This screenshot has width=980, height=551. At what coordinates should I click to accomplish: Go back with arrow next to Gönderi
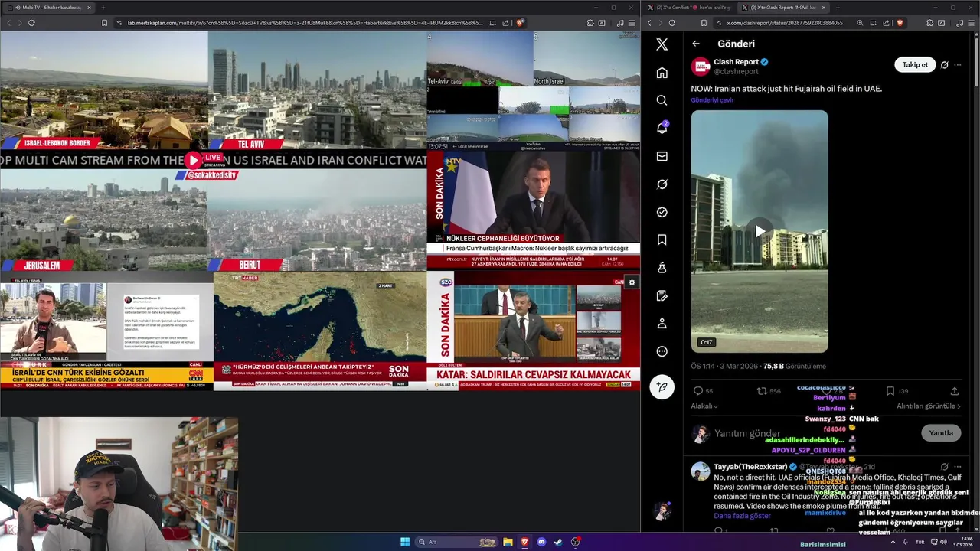tap(696, 44)
